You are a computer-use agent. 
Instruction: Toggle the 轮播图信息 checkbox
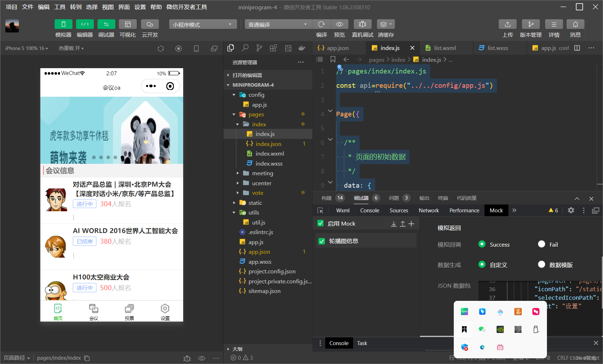[x=322, y=241]
